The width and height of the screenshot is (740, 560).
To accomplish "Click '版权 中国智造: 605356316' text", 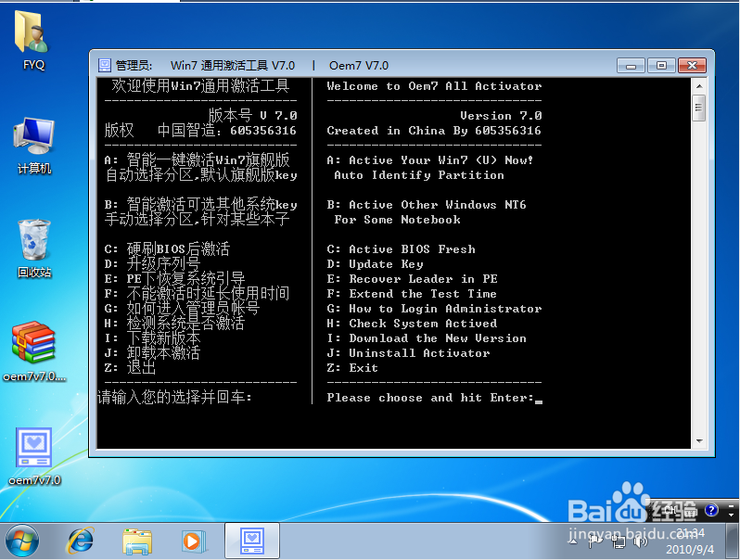I will (200, 130).
